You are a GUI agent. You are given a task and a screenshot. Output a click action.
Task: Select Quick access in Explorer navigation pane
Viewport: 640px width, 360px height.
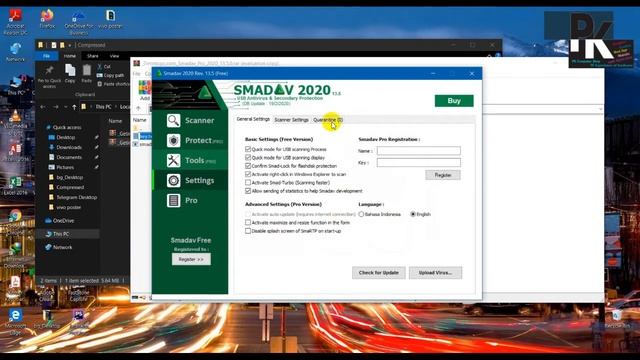tap(63, 127)
